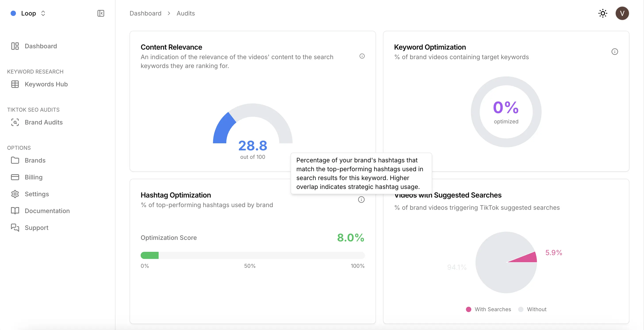644x330 pixels.
Task: Click the Documentation book icon
Action: [15, 211]
